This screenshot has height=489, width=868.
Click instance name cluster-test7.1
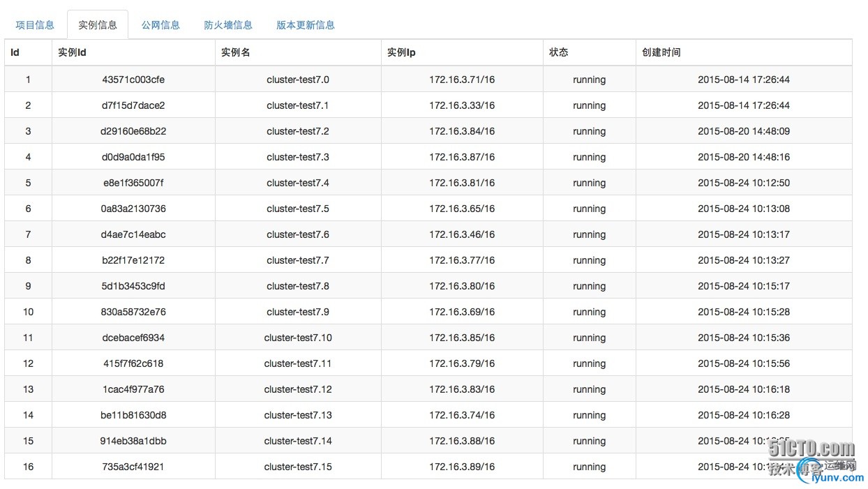(x=298, y=105)
